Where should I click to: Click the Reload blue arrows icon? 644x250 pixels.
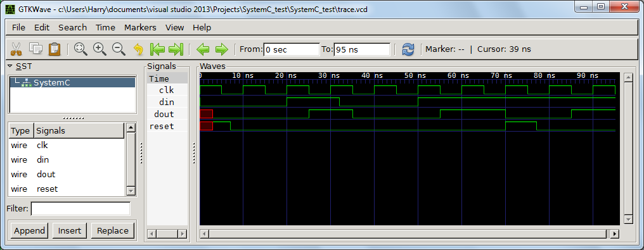pos(408,49)
